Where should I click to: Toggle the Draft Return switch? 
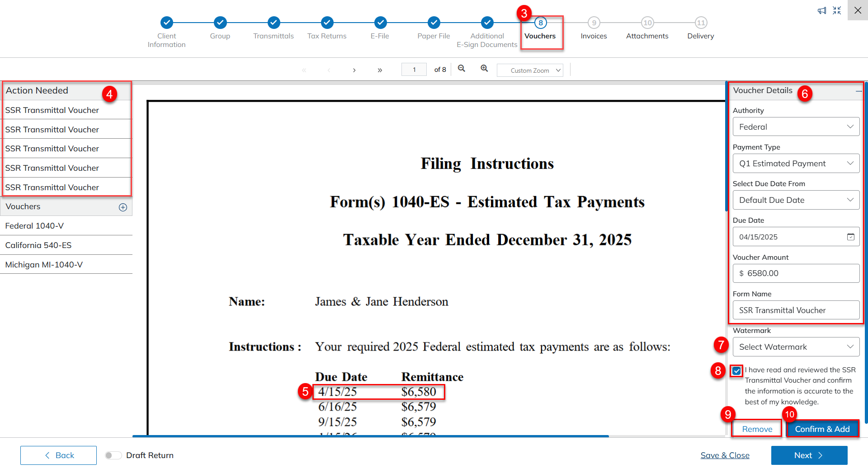(113, 455)
